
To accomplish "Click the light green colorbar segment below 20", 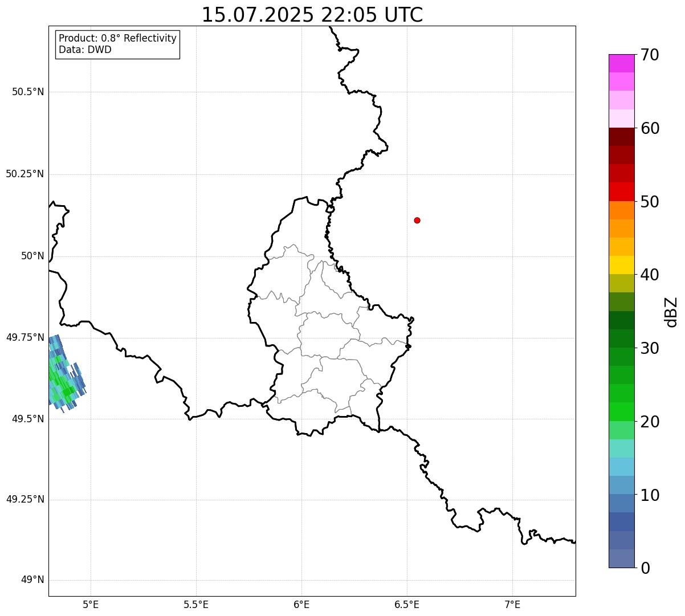I will click(x=621, y=430).
